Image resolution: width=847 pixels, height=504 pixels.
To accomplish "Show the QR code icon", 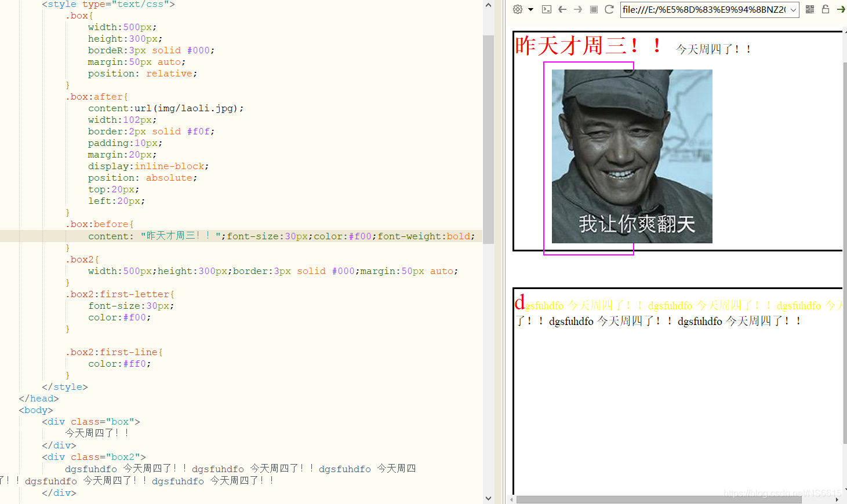I will click(x=810, y=9).
